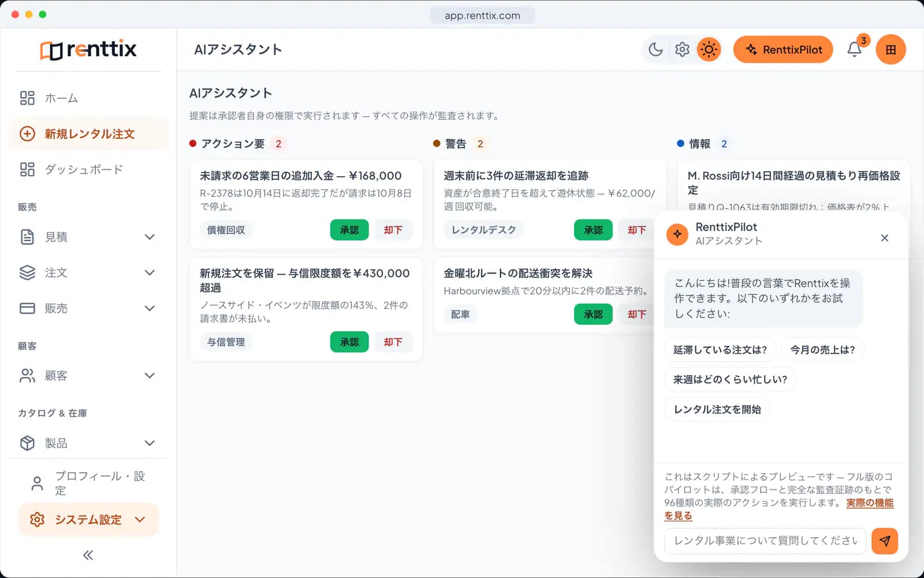This screenshot has width=924, height=578.
Task: Launch RenttixPilot from header
Action: pyautogui.click(x=783, y=50)
